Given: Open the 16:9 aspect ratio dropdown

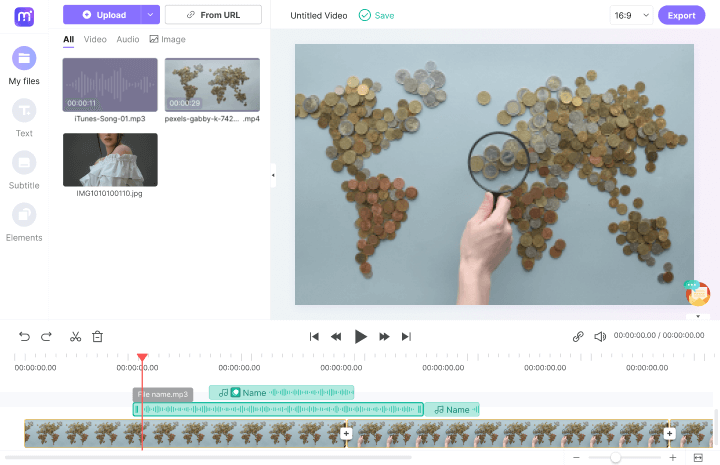Looking at the screenshot, I should click(x=631, y=15).
